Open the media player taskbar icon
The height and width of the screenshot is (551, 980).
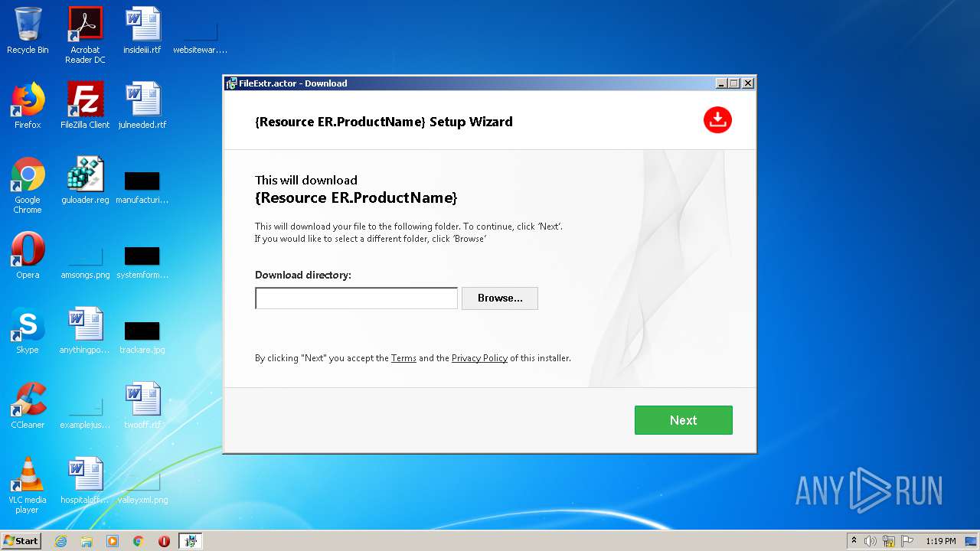coord(113,541)
